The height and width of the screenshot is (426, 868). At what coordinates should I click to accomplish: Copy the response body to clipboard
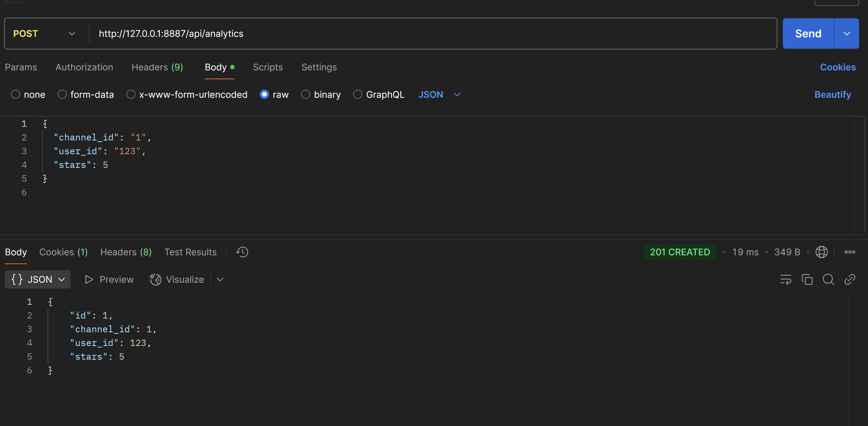pyautogui.click(x=807, y=279)
